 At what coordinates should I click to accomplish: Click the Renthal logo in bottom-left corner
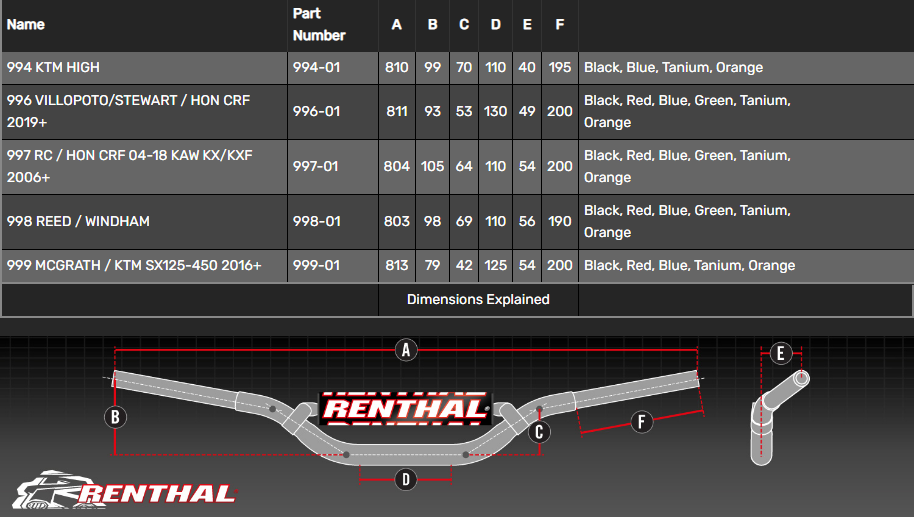(125, 490)
